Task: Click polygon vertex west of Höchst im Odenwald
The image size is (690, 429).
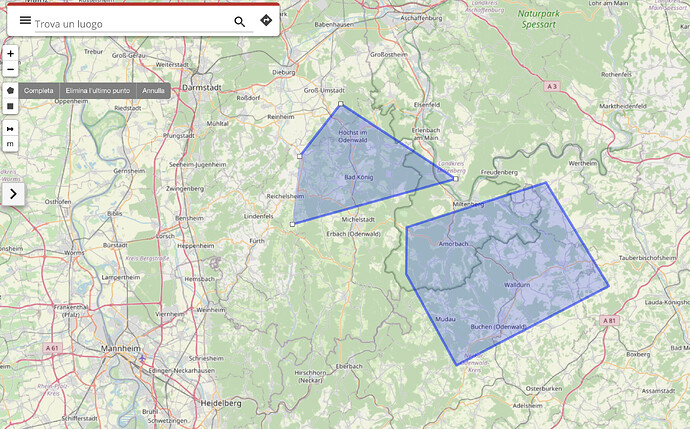Action: click(x=300, y=156)
